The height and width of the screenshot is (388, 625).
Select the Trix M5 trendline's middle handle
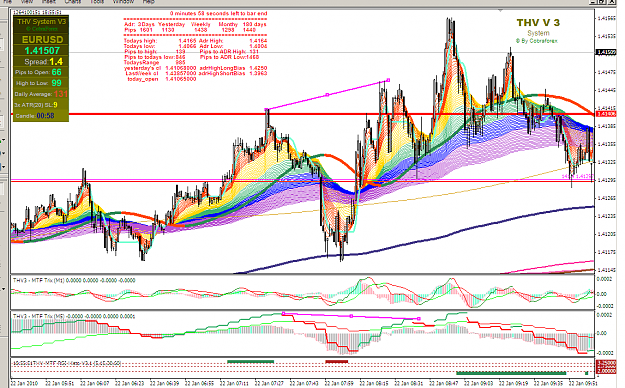351,316
